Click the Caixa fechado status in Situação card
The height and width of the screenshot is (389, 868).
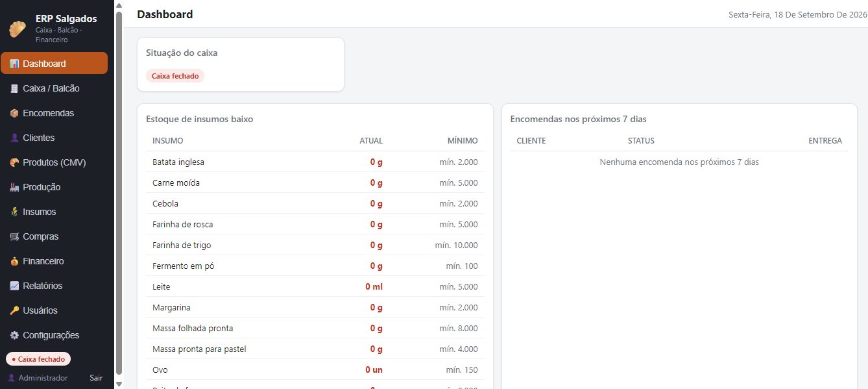click(x=175, y=76)
